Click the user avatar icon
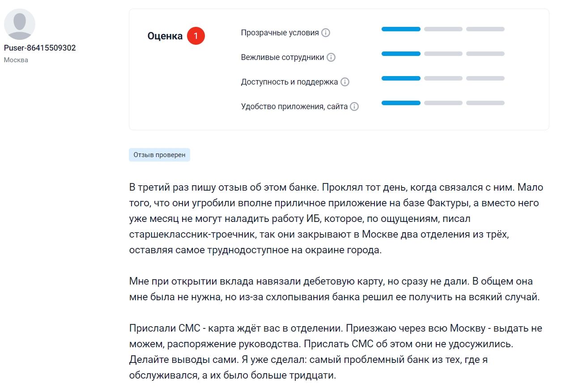 point(20,24)
